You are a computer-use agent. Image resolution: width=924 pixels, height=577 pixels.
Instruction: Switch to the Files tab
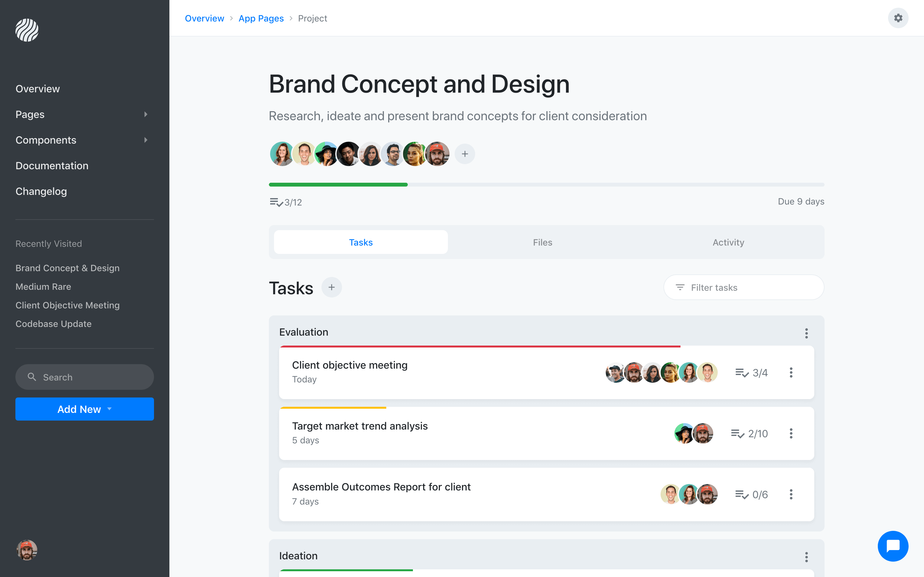coord(542,242)
